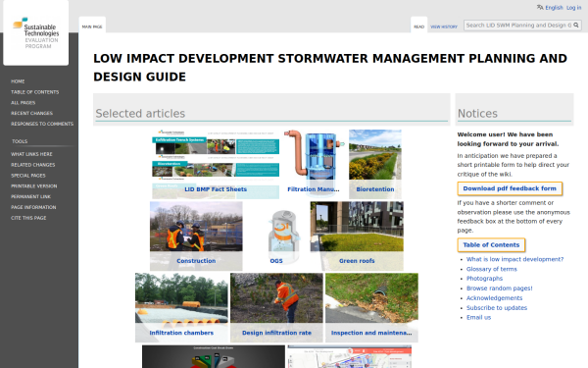Open Table of Contents sidebar link
This screenshot has width=588, height=368.
(x=35, y=92)
